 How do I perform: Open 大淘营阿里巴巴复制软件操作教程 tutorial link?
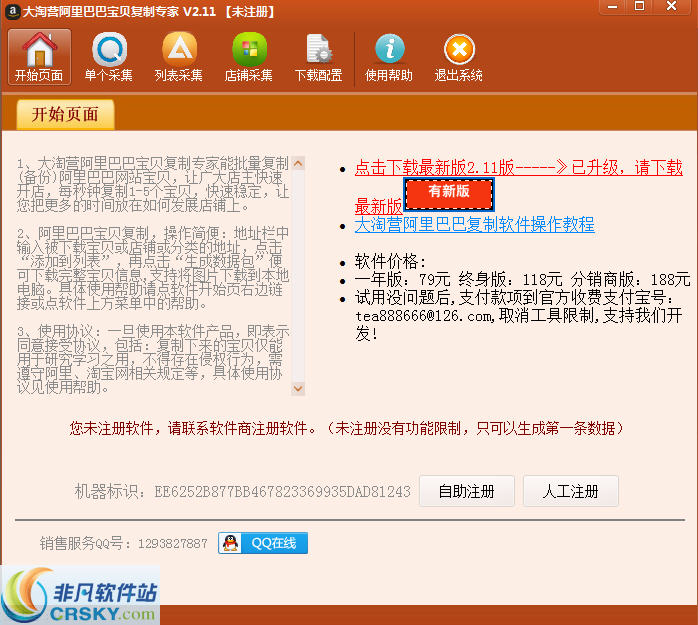475,224
